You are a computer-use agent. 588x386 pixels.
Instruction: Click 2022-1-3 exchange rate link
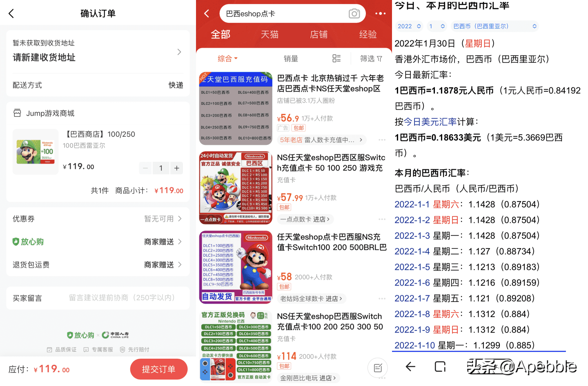(x=412, y=235)
